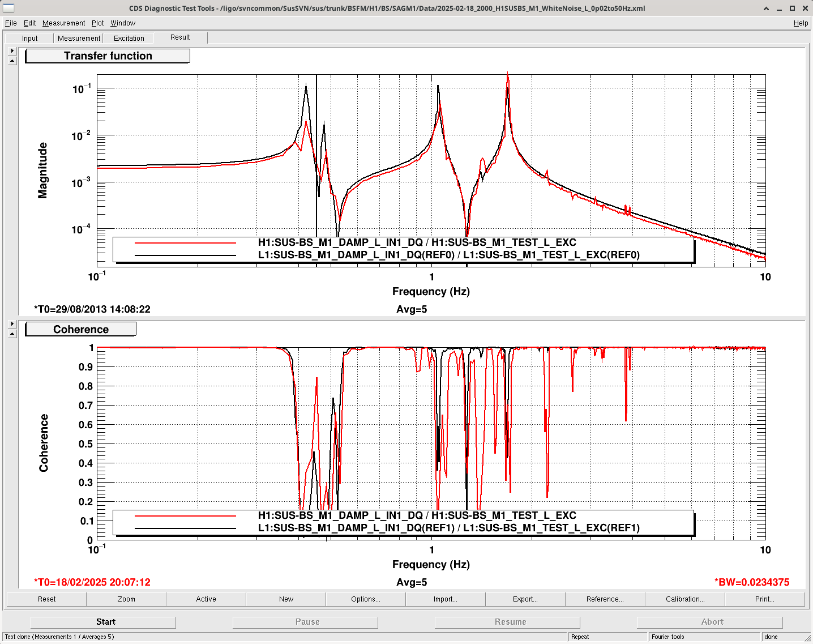Click the Active button
The height and width of the screenshot is (644, 813).
[x=206, y=599]
